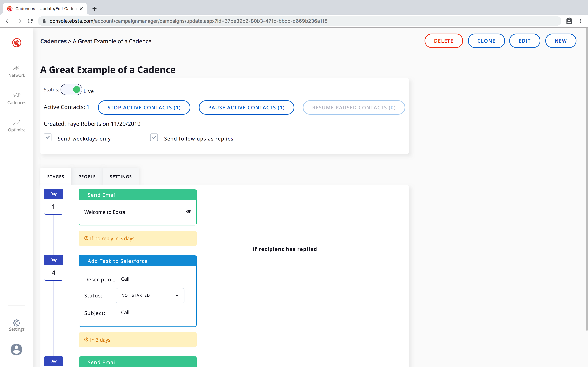Screen dimensions: 588x367
Task: Expand the NOT STARTED status dropdown
Action: tap(150, 295)
